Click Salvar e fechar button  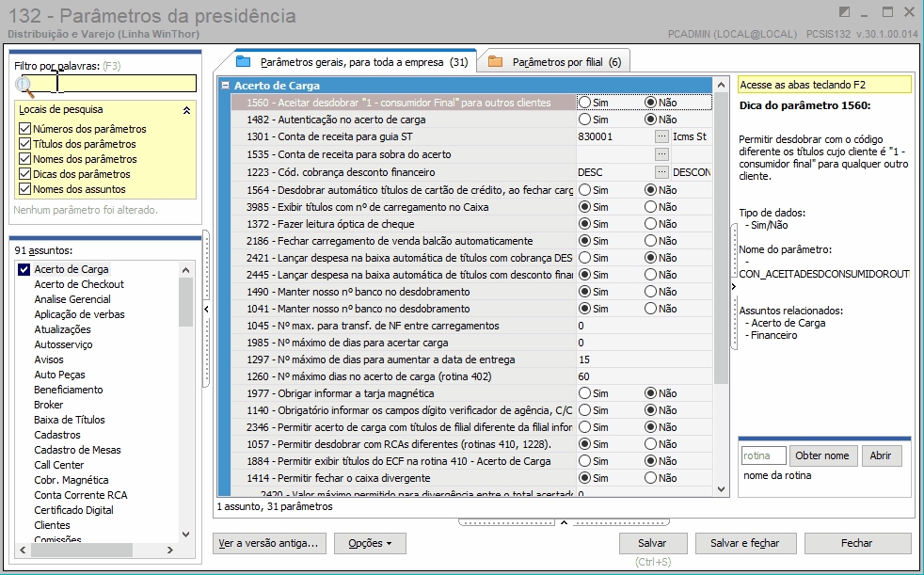pyautogui.click(x=745, y=543)
